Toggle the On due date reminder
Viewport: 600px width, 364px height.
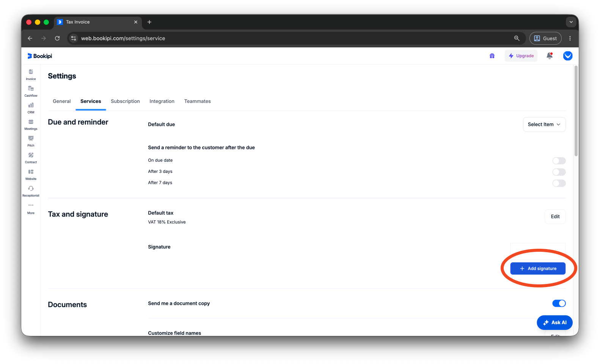pyautogui.click(x=559, y=161)
